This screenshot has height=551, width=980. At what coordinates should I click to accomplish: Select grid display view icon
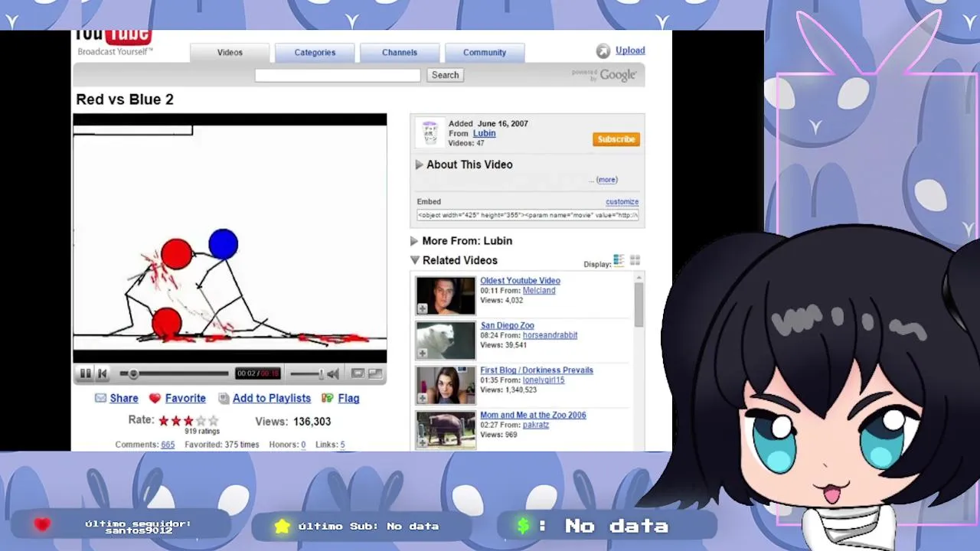click(x=635, y=260)
